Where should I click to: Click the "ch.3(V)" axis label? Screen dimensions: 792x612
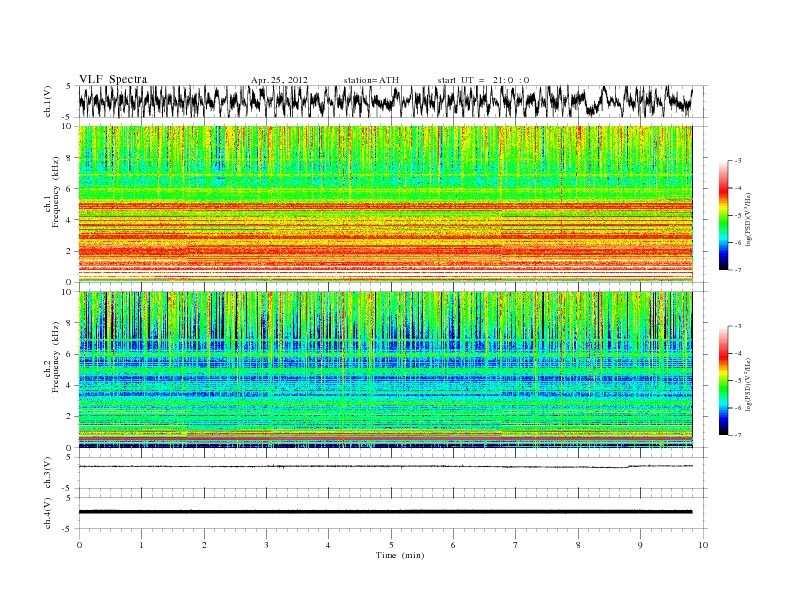[48, 473]
